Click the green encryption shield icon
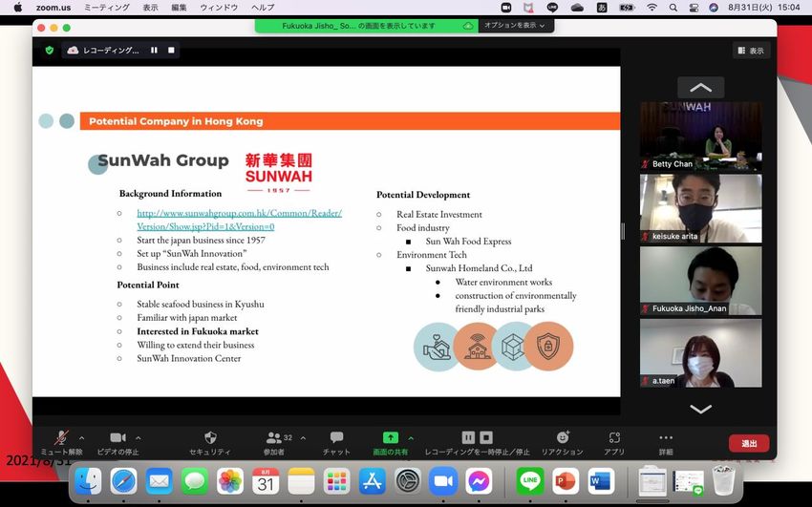The width and height of the screenshot is (812, 507). click(x=49, y=51)
